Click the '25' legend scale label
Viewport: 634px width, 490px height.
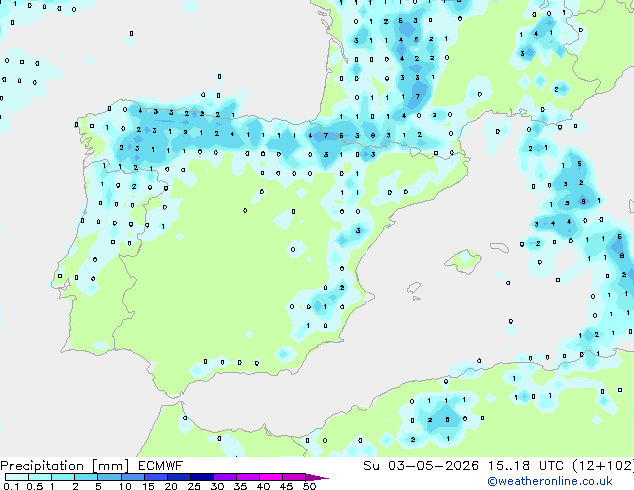point(194,486)
